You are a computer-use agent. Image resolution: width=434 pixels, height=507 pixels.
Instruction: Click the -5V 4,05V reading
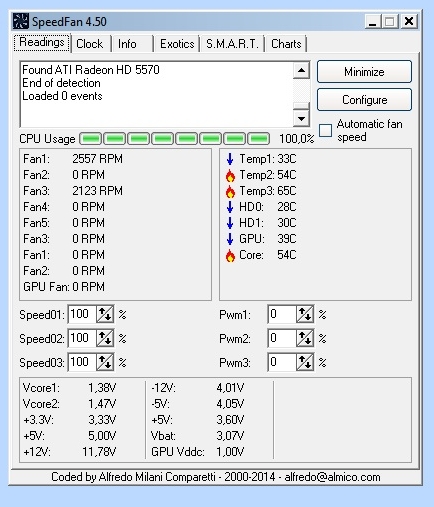(197, 404)
